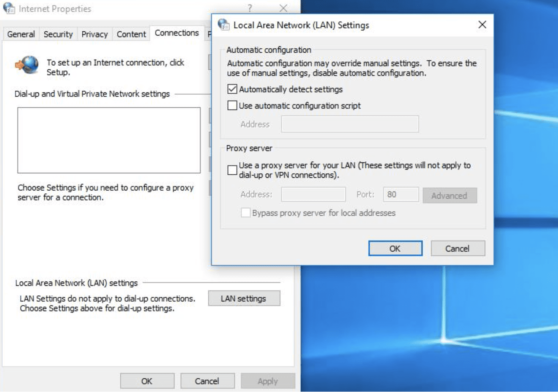This screenshot has width=558, height=392.
Task: Cancel the LAN Settings dialog
Action: point(457,249)
